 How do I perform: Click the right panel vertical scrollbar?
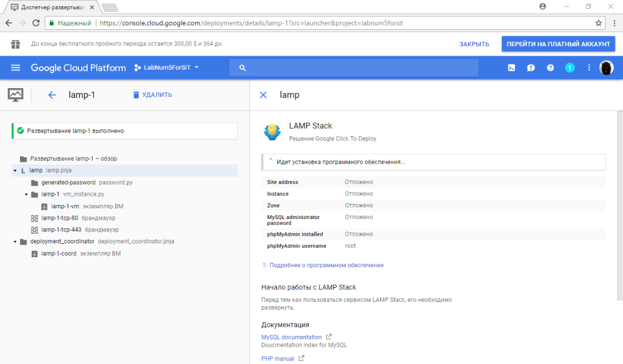[x=620, y=207]
